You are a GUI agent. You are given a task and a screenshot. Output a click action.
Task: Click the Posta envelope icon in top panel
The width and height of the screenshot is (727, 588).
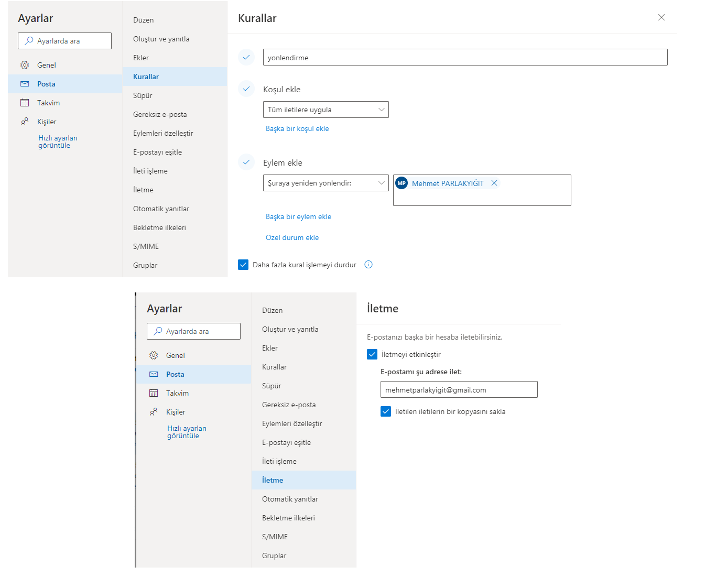point(25,84)
